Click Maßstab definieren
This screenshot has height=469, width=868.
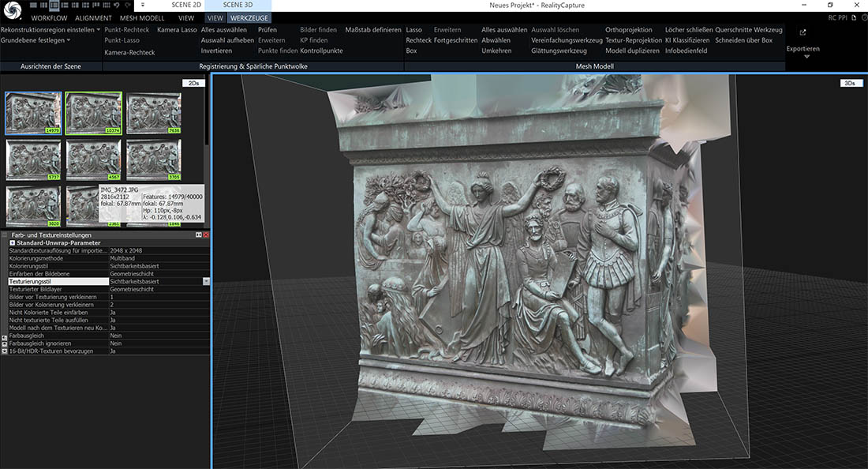(373, 30)
